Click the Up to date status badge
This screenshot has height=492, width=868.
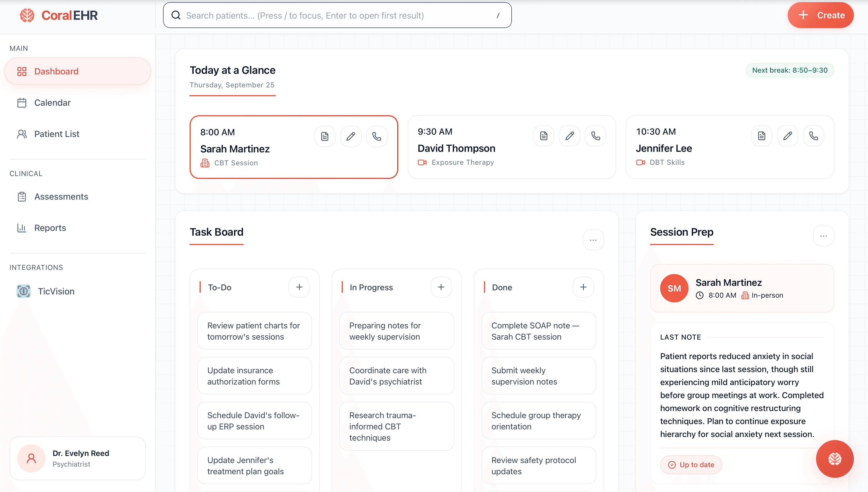click(x=691, y=465)
